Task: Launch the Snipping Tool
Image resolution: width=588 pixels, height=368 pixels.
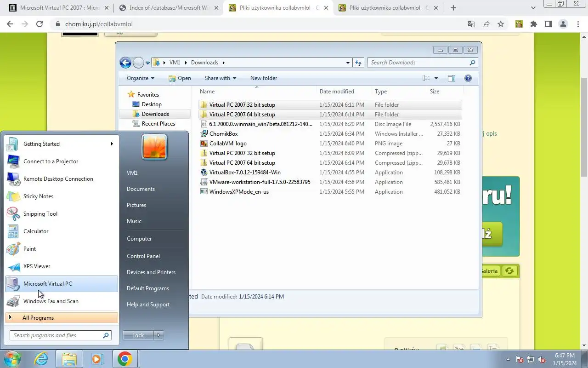Action: coord(61,214)
